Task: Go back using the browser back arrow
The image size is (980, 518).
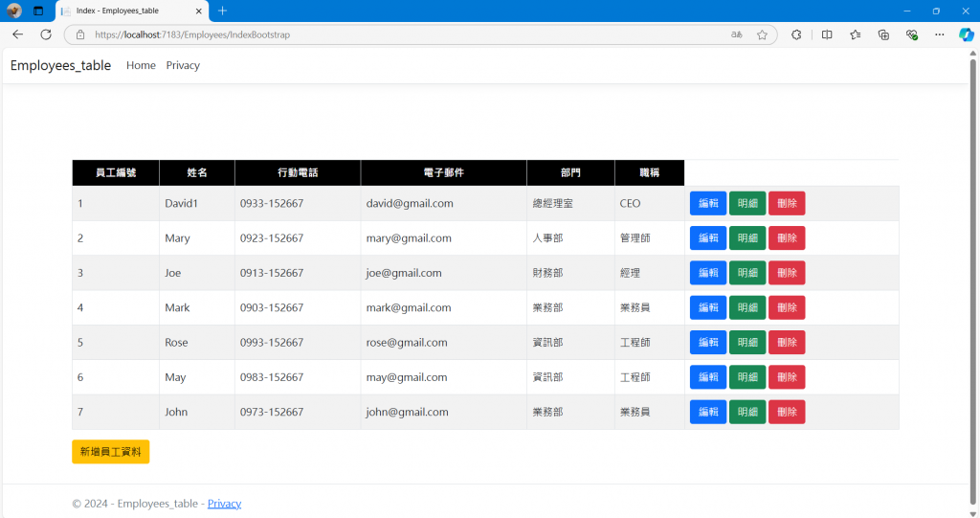Action: (17, 34)
